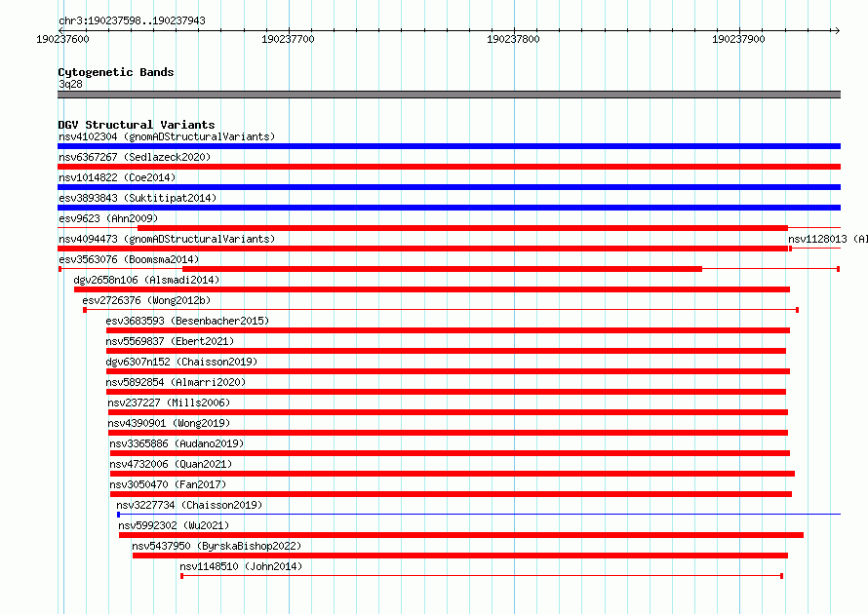Select the 3q28 band label
This screenshot has width=868, height=614.
click(70, 84)
